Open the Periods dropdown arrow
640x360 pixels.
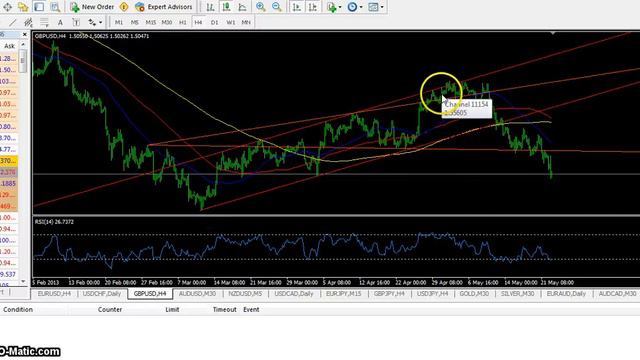[x=361, y=7]
